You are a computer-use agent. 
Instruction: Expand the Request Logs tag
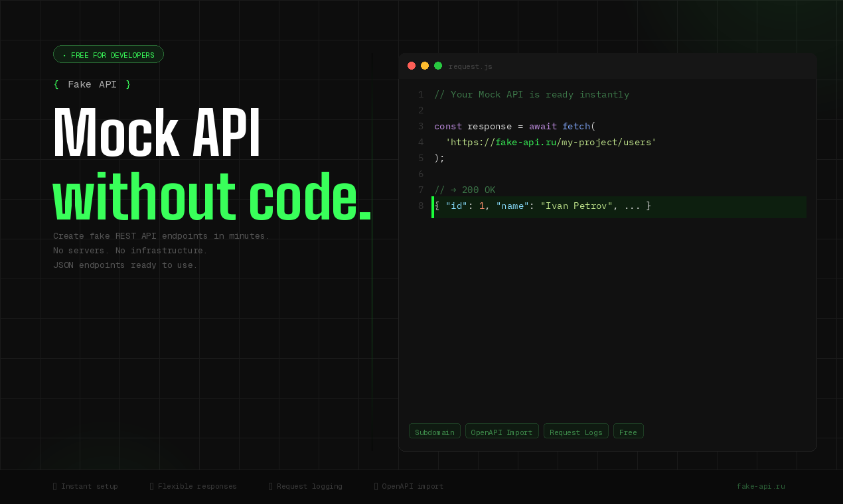point(575,431)
